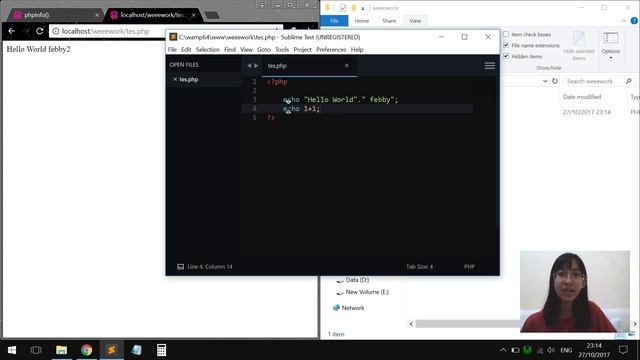The image size is (640, 360).
Task: Select tes.php in the Open Files list
Action: 189,79
